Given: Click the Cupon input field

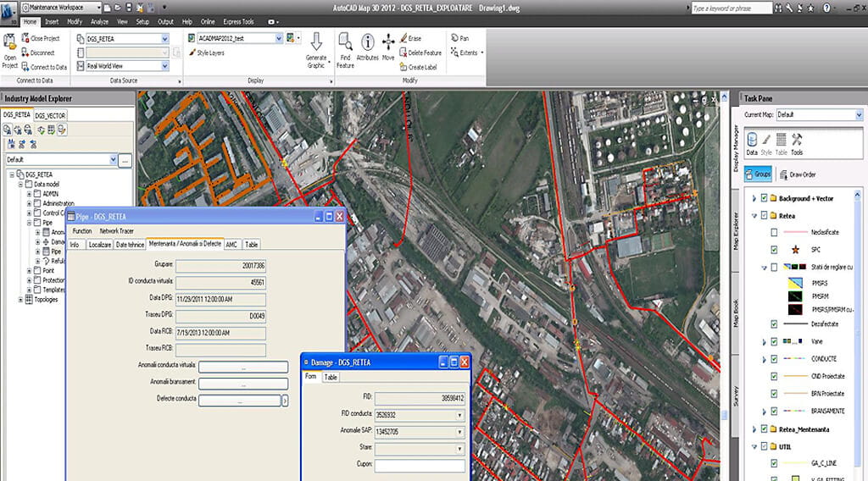Looking at the screenshot, I should (420, 465).
